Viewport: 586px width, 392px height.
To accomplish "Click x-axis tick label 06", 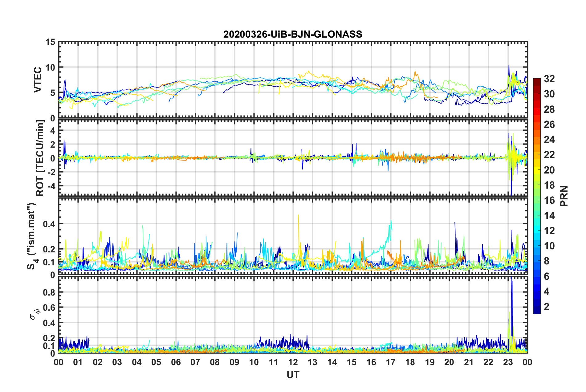I will tap(176, 362).
